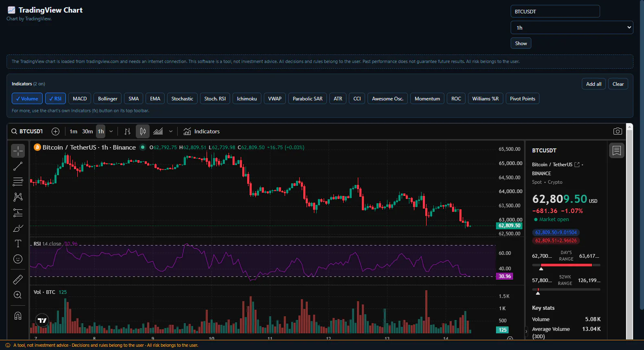Select the crosshair cursor tool
The image size is (644, 350).
pos(18,151)
